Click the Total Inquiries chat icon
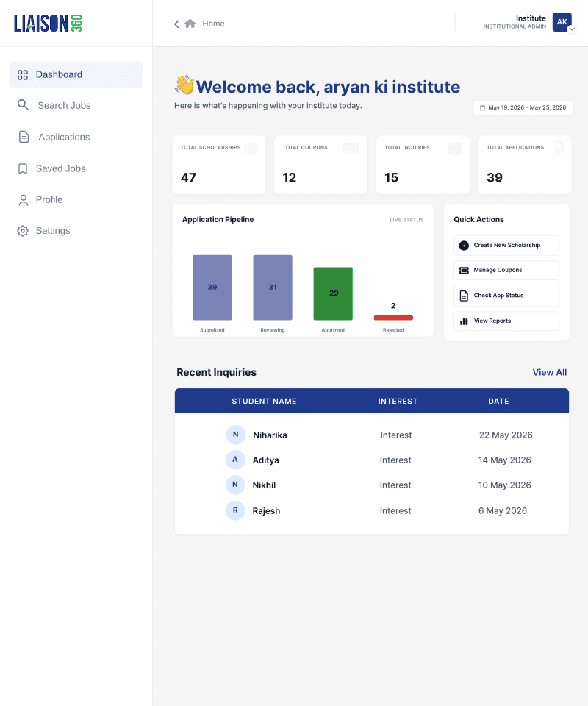This screenshot has height=706, width=588. click(x=455, y=149)
